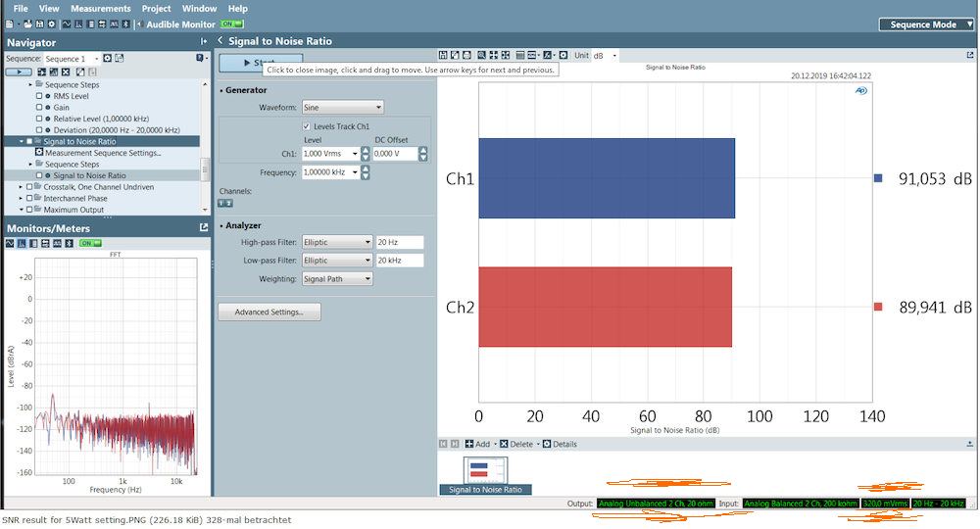Open the Project menu

click(156, 8)
